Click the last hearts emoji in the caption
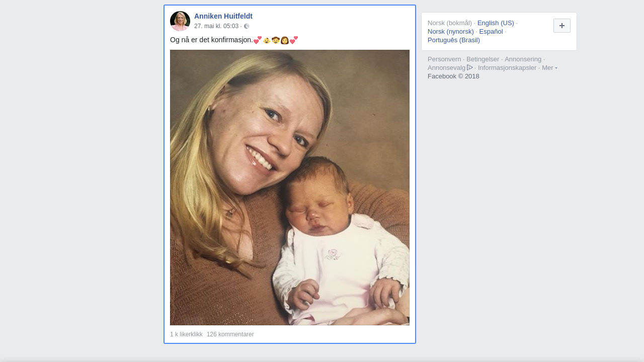The height and width of the screenshot is (362, 644). pos(294,40)
